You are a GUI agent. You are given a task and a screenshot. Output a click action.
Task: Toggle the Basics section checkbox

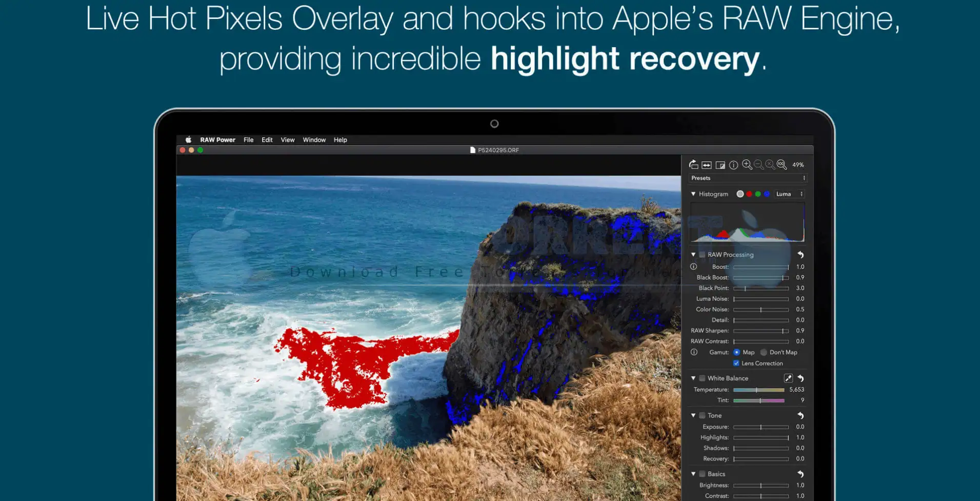[x=702, y=474]
